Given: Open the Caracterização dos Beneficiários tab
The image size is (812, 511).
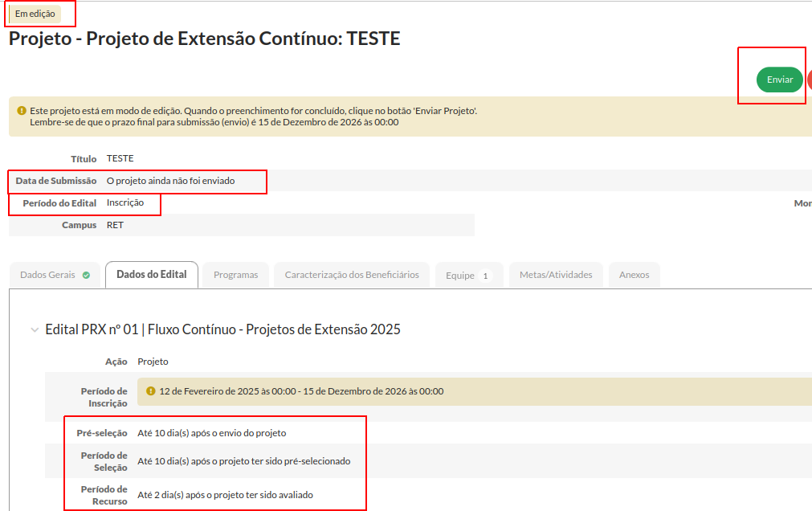Looking at the screenshot, I should point(352,275).
